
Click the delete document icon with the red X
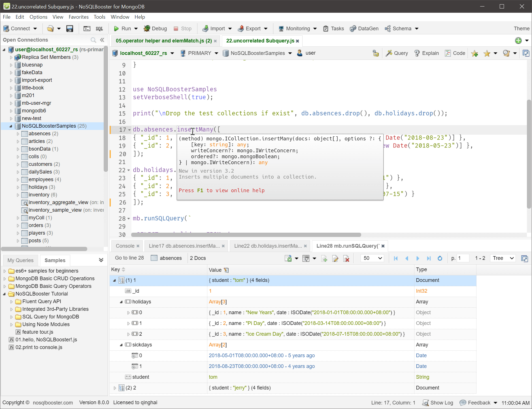click(346, 258)
